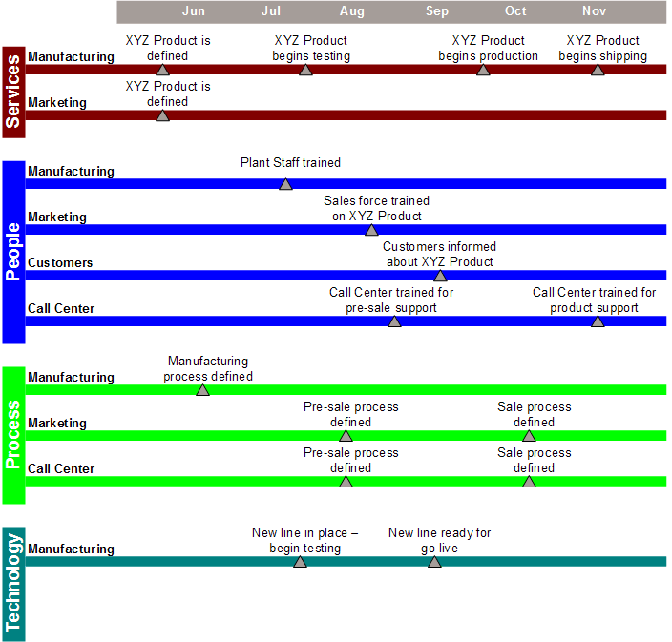Select the 'Plant Staff trained' milestone triangle
The image size is (672, 642).
[x=285, y=185]
